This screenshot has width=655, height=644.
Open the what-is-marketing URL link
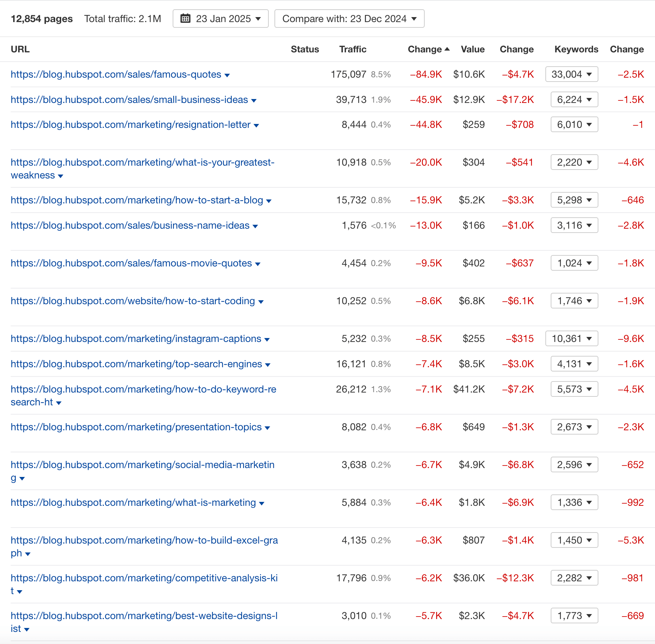tap(133, 503)
